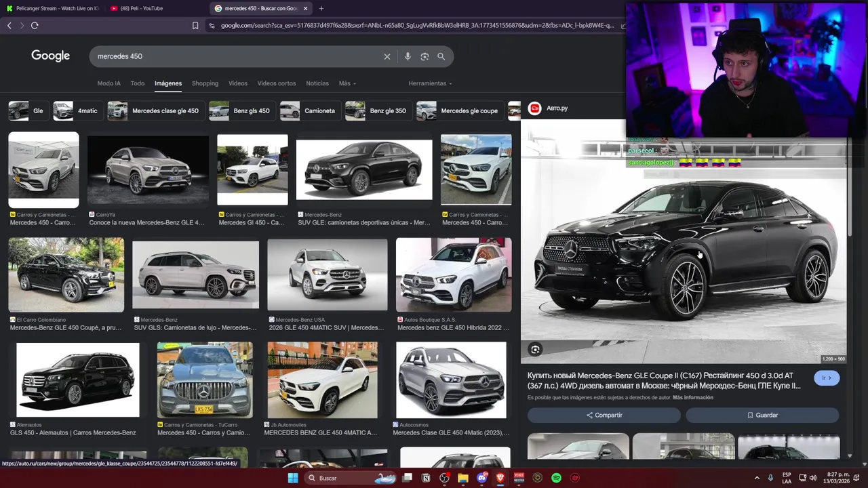Image resolution: width=868 pixels, height=488 pixels.
Task: Switch to Todo results tab
Action: [x=138, y=83]
